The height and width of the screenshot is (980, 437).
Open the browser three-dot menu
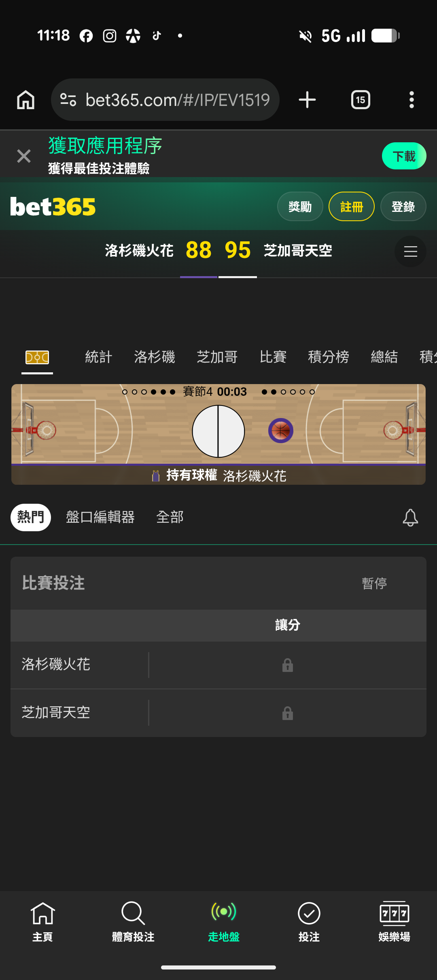tap(412, 100)
